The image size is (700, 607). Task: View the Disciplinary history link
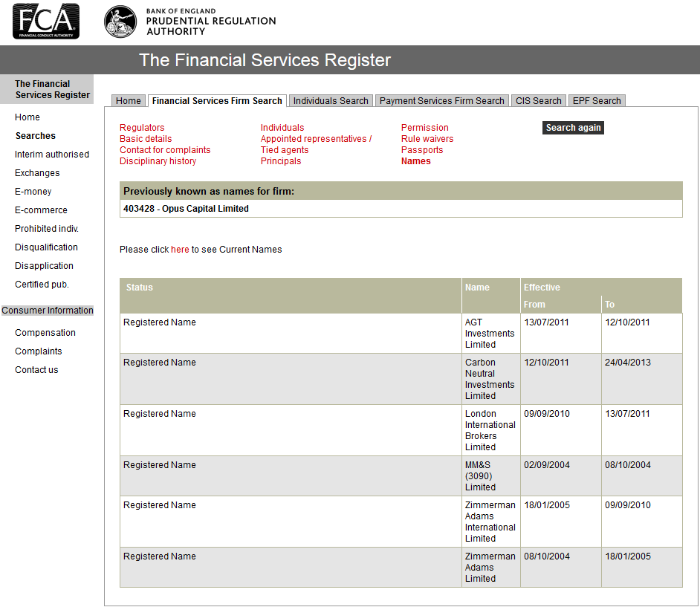[158, 161]
